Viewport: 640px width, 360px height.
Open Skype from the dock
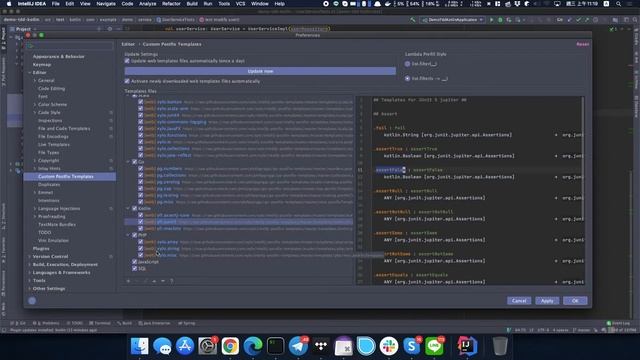[411, 346]
